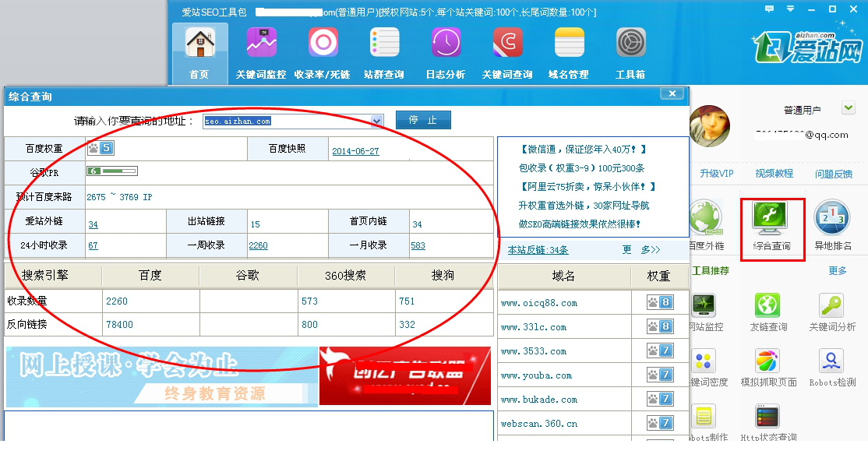
Task: Click the 阿里云75折卖 ad link
Action: tap(587, 187)
